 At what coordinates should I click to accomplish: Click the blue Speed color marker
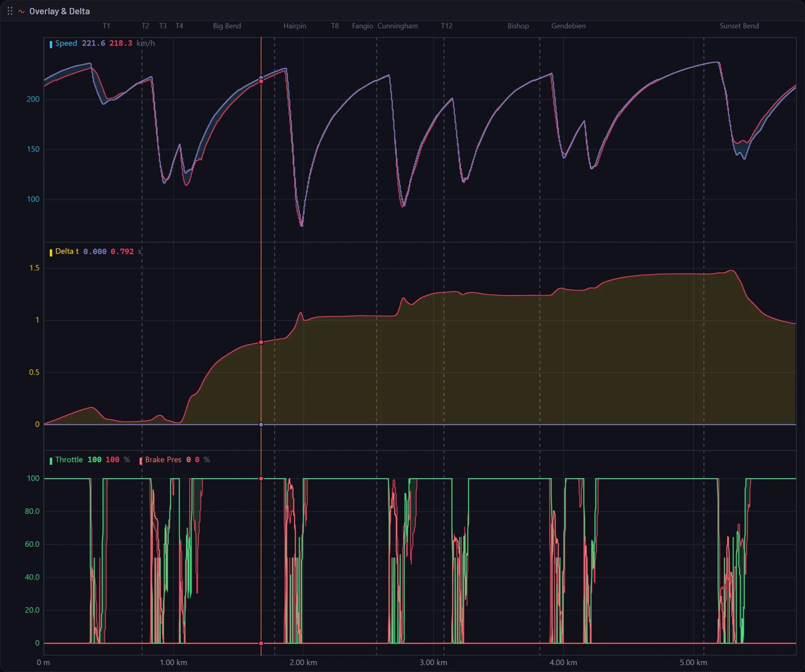coord(51,44)
